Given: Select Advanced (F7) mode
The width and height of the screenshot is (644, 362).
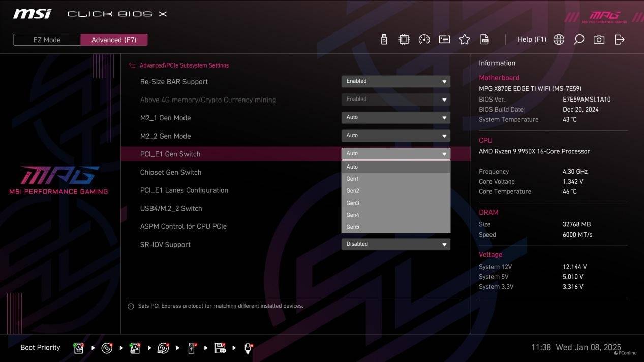Looking at the screenshot, I should click(x=114, y=40).
